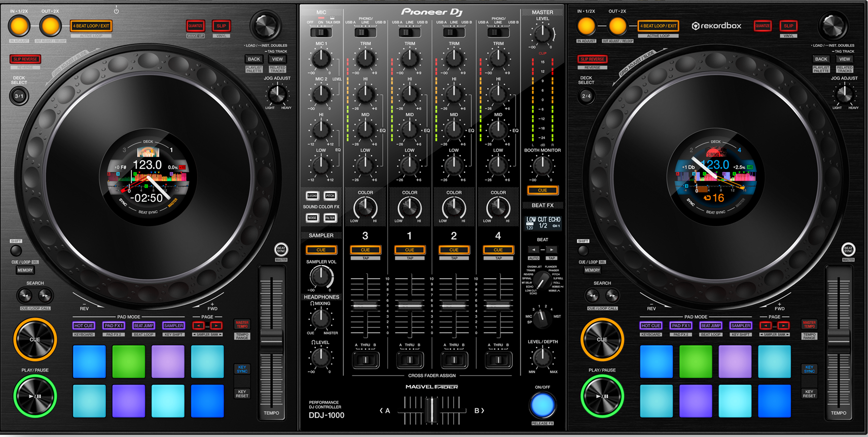Click the Sound Color FX NOISE button
Screen dimensions: 868x437
312,218
